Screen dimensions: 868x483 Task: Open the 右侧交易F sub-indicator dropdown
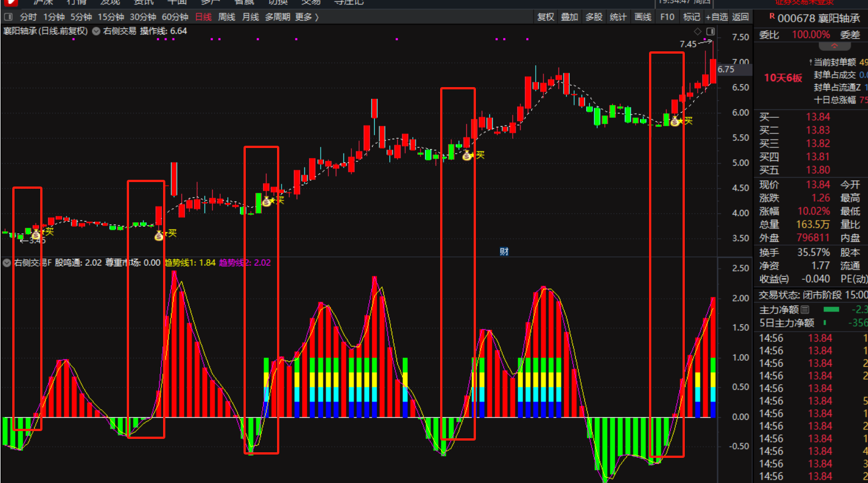tap(7, 263)
